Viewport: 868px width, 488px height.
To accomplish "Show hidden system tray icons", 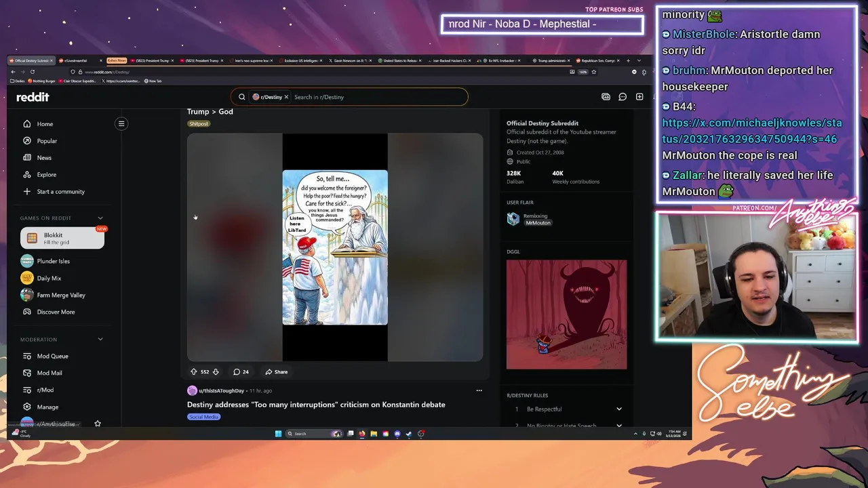I will coord(635,434).
